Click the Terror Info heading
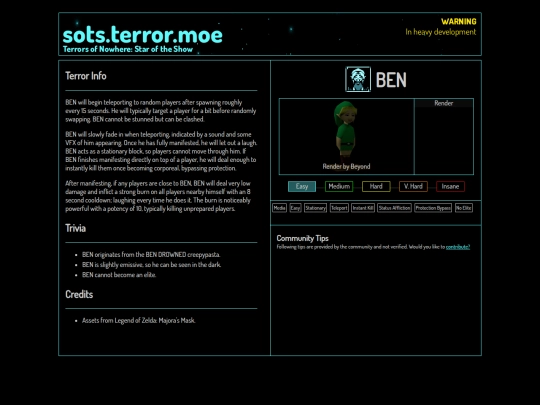The width and height of the screenshot is (540, 405). click(x=86, y=76)
